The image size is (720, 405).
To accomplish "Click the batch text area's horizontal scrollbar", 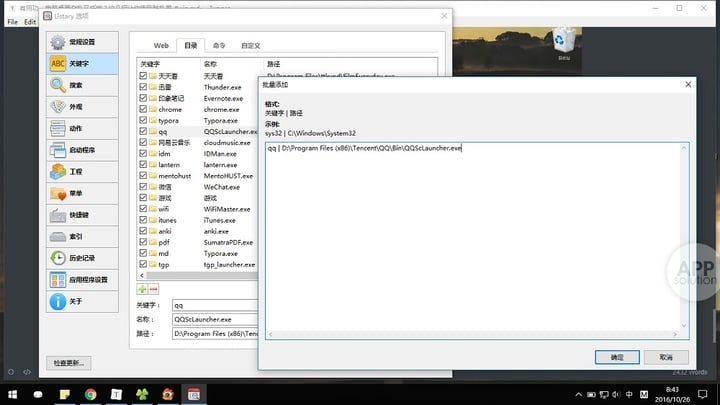I will click(x=472, y=334).
